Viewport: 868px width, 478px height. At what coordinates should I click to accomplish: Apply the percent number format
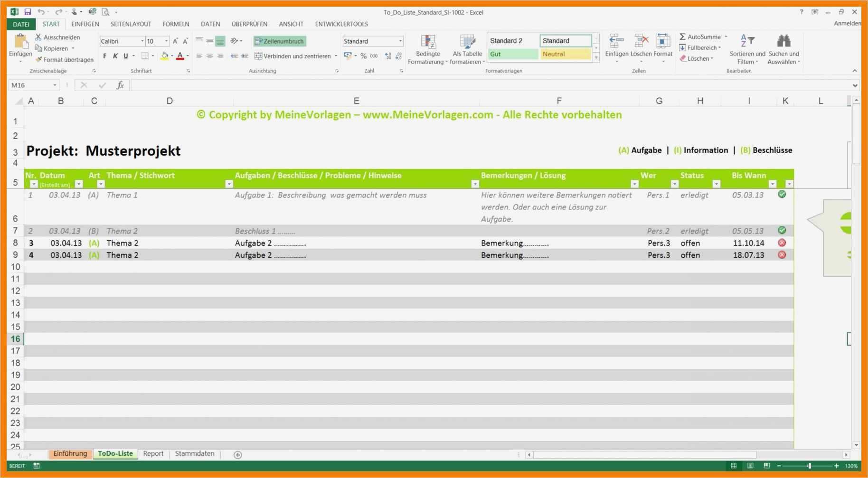(x=363, y=56)
